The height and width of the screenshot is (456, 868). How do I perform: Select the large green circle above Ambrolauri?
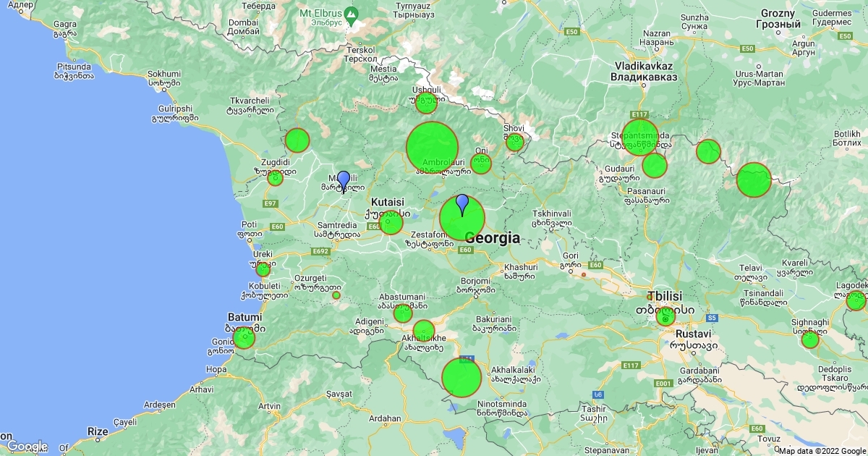pyautogui.click(x=432, y=148)
